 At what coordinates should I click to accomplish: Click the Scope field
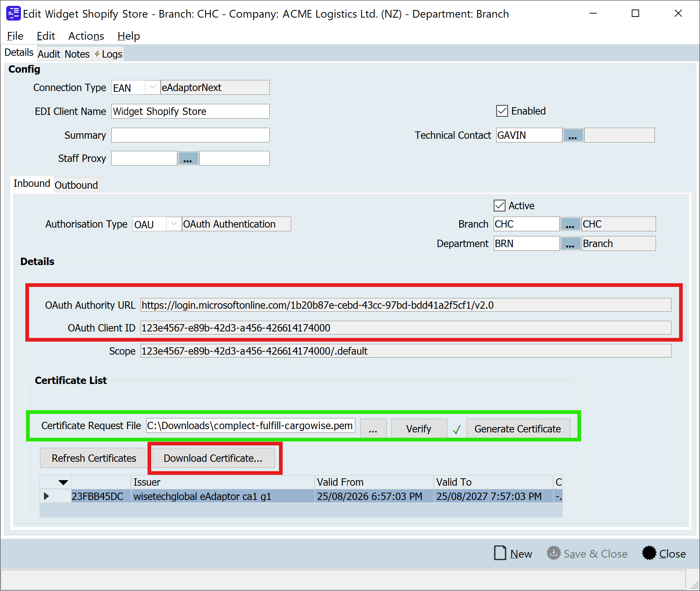coord(406,351)
